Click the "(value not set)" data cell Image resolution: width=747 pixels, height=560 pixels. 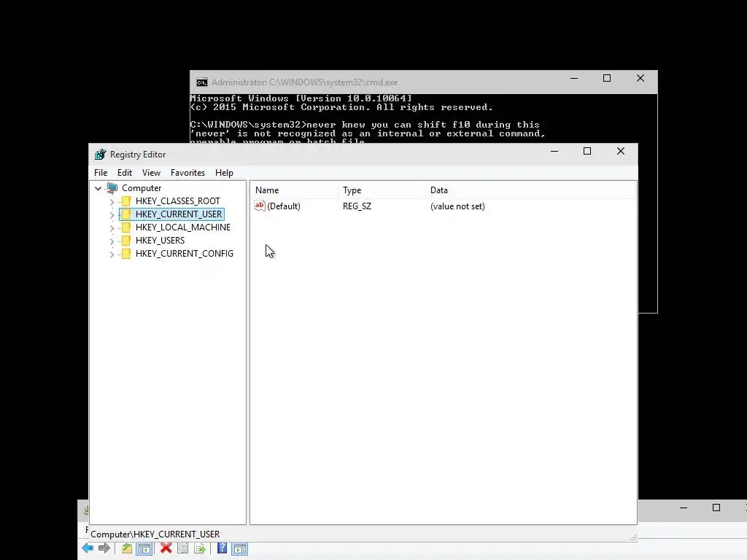(457, 206)
